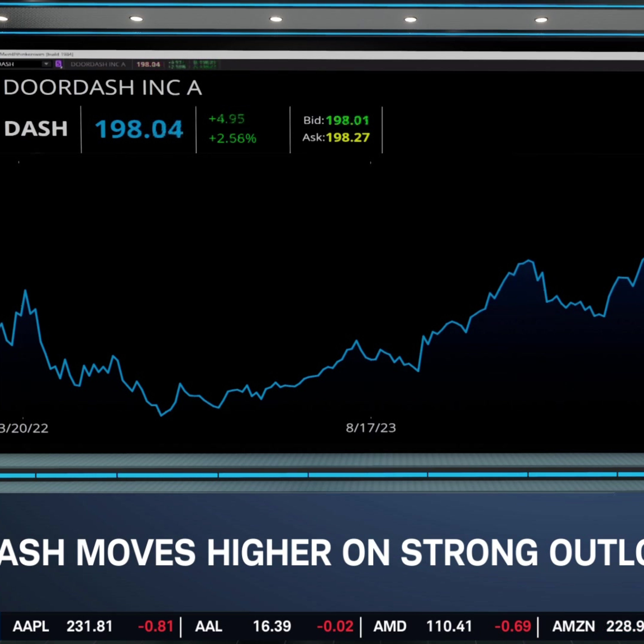Click the large DASH ticker label
This screenshot has height=644, width=644.
click(36, 128)
